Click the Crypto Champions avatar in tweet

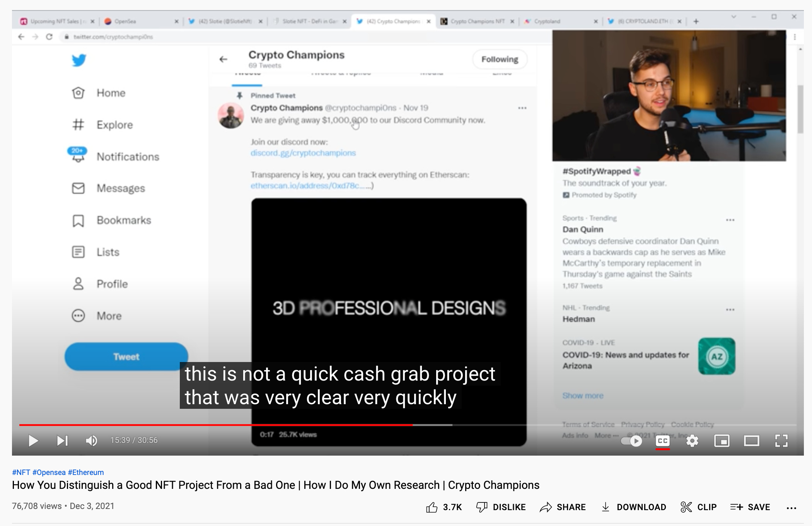pos(231,115)
